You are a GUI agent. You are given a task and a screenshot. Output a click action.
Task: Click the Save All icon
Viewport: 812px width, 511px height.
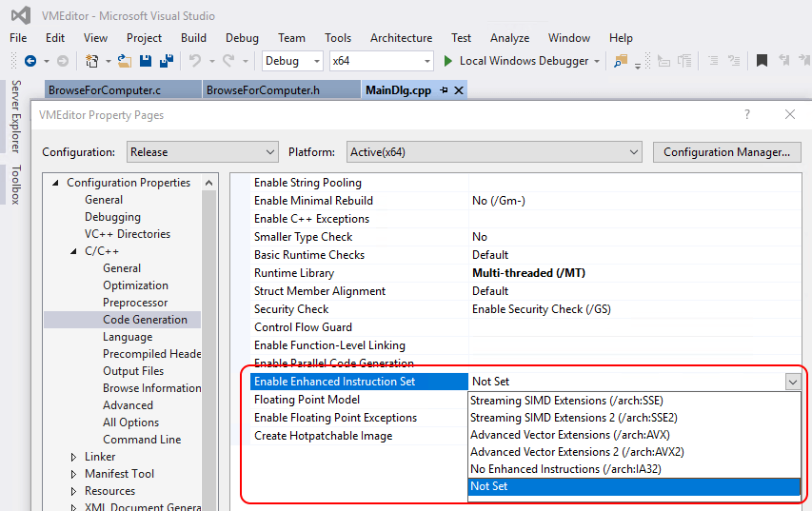click(167, 61)
